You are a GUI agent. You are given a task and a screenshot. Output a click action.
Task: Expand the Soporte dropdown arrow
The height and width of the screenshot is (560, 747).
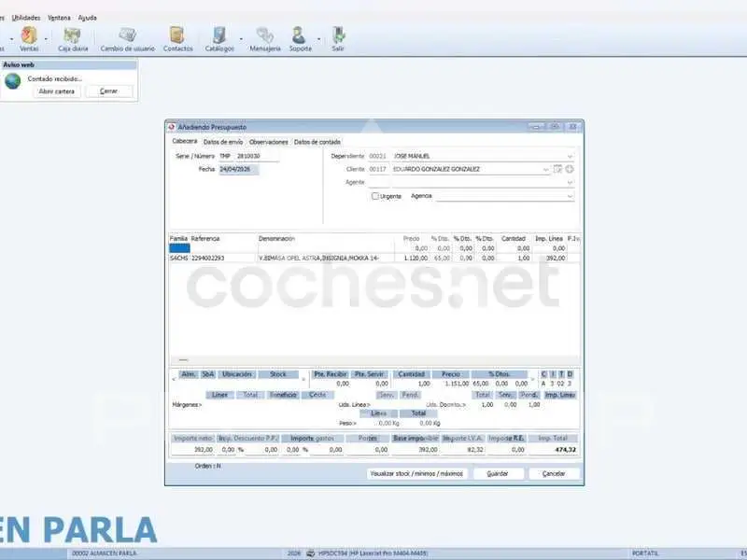(318, 39)
